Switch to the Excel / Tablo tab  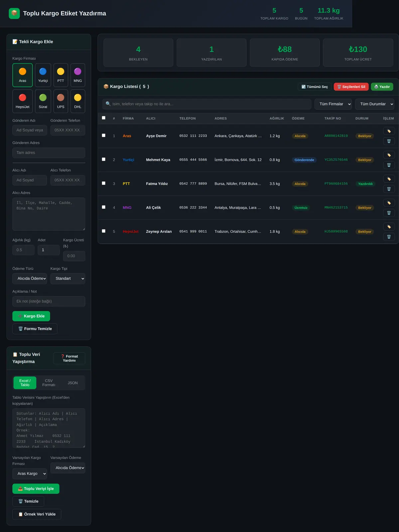25,383
